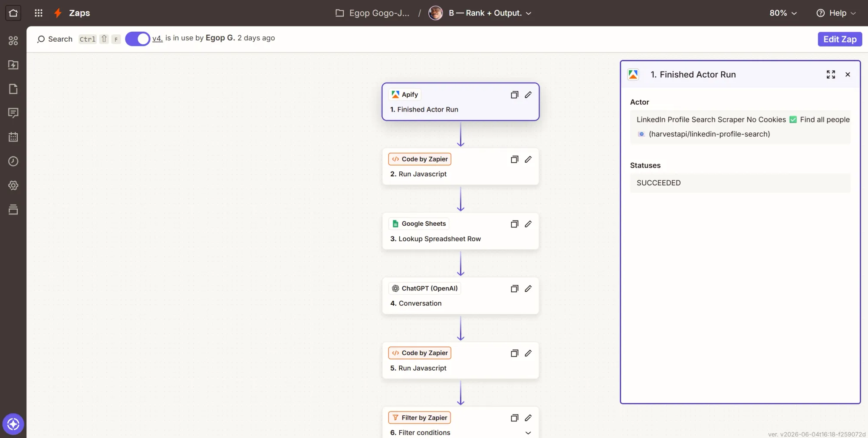Open the Egop Gogo-J... folder breadcrumb
The image size is (868, 438).
[x=372, y=13]
